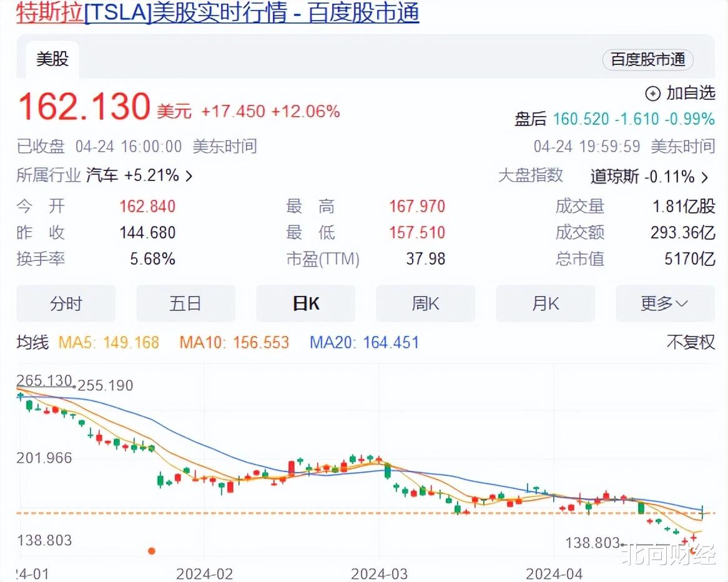Open the 更多 dropdown
728x582 pixels.
coord(665,303)
